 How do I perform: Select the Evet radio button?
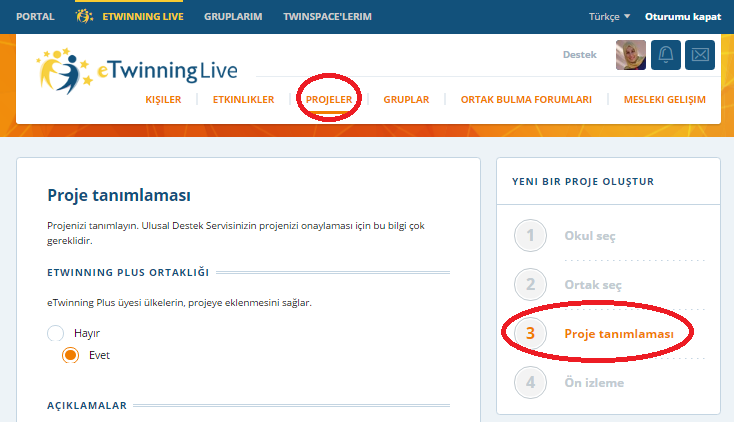(x=71, y=355)
